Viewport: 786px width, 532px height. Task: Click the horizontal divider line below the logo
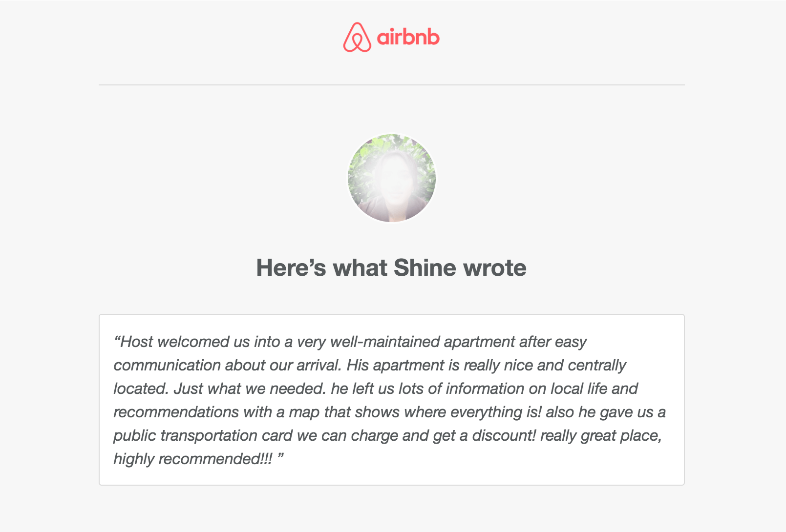pos(391,85)
